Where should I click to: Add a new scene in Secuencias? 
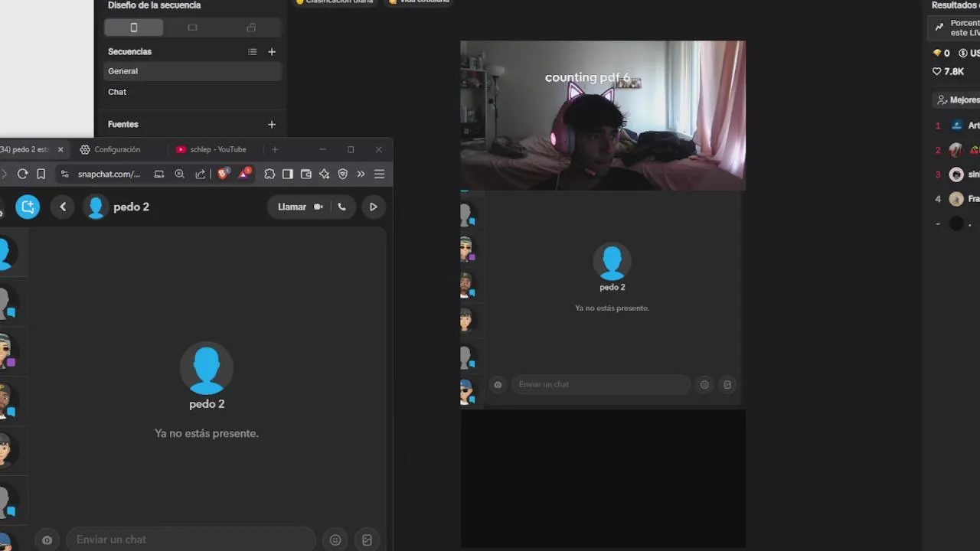[x=272, y=52]
